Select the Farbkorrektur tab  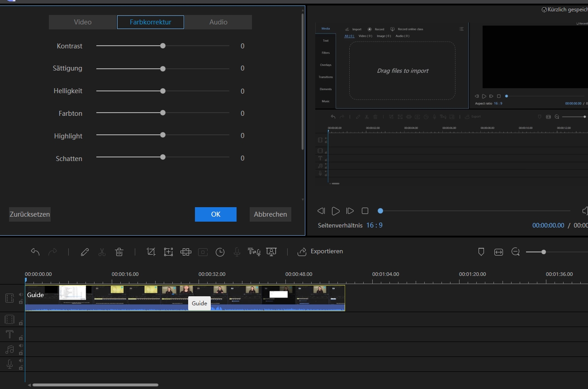(x=151, y=22)
